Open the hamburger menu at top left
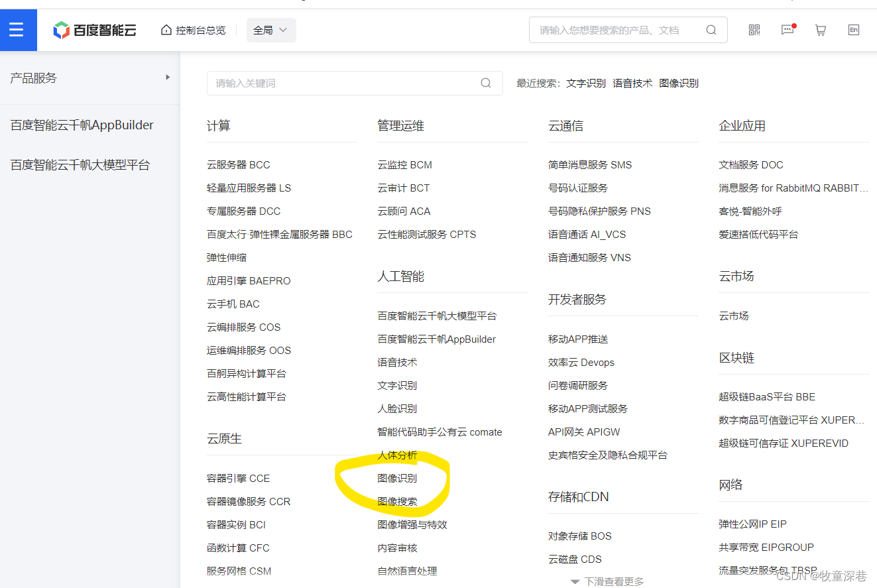This screenshot has width=877, height=588. coord(18,30)
